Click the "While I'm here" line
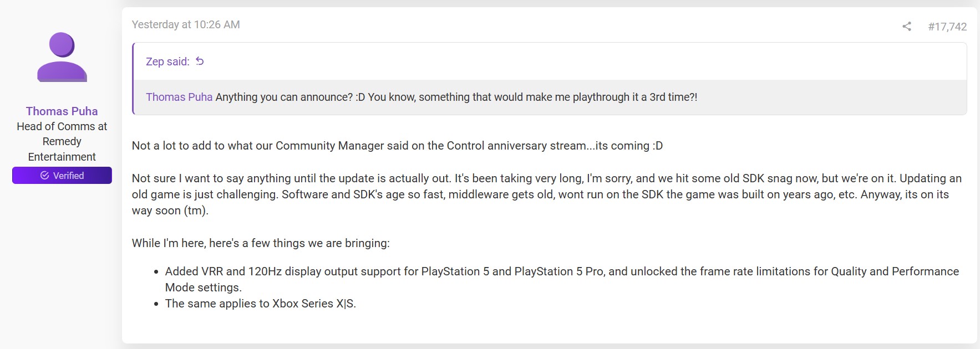The width and height of the screenshot is (980, 349). [261, 243]
